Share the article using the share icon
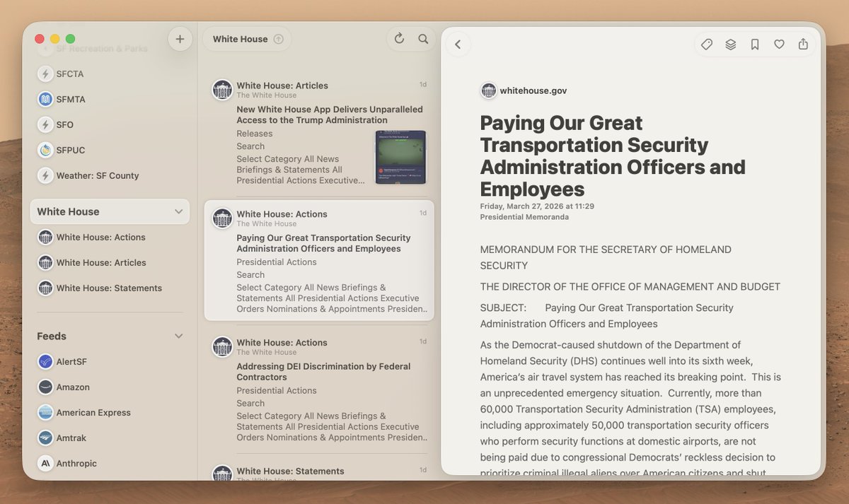The width and height of the screenshot is (849, 504). point(803,45)
